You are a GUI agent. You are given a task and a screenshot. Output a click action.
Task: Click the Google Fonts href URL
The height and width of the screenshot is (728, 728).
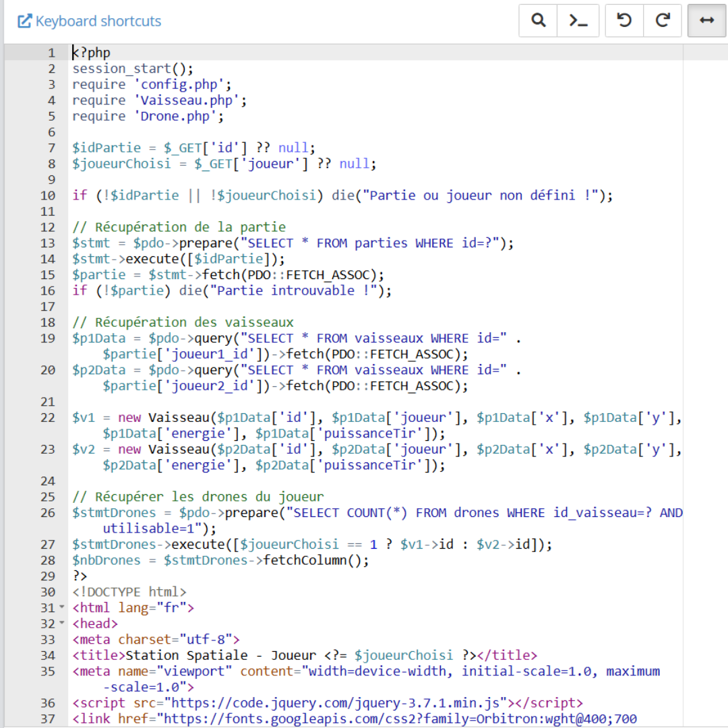point(398,719)
